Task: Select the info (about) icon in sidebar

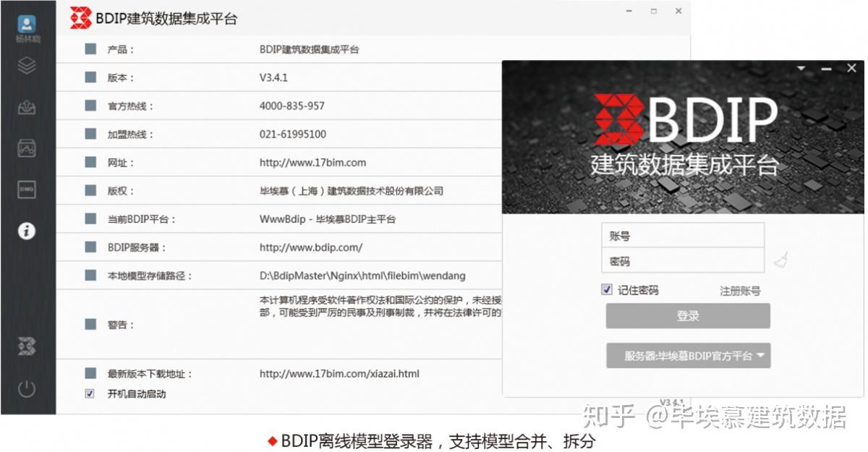Action: [x=27, y=231]
